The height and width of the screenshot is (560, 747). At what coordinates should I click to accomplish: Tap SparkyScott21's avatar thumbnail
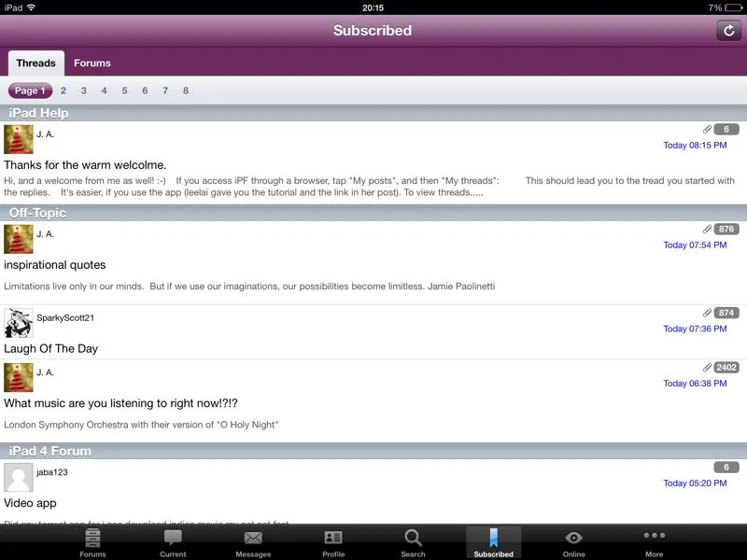(x=19, y=323)
